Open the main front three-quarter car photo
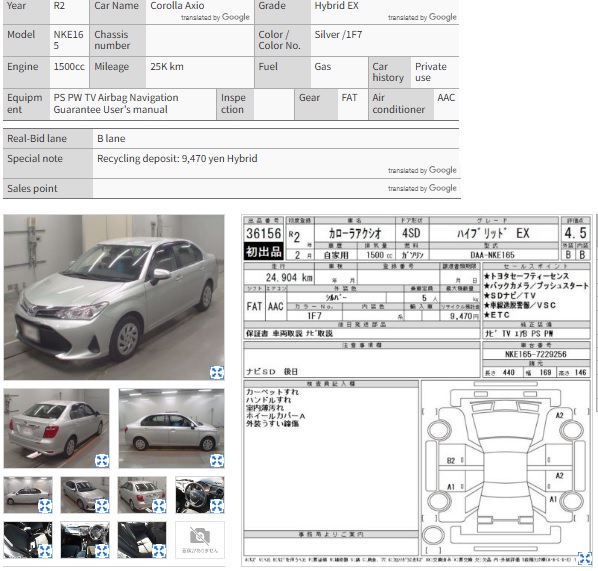This screenshot has height=571, width=598. (x=114, y=297)
